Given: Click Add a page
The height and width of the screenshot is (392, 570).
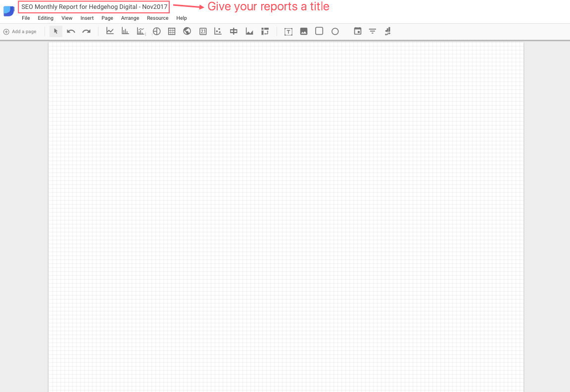Looking at the screenshot, I should coord(20,31).
